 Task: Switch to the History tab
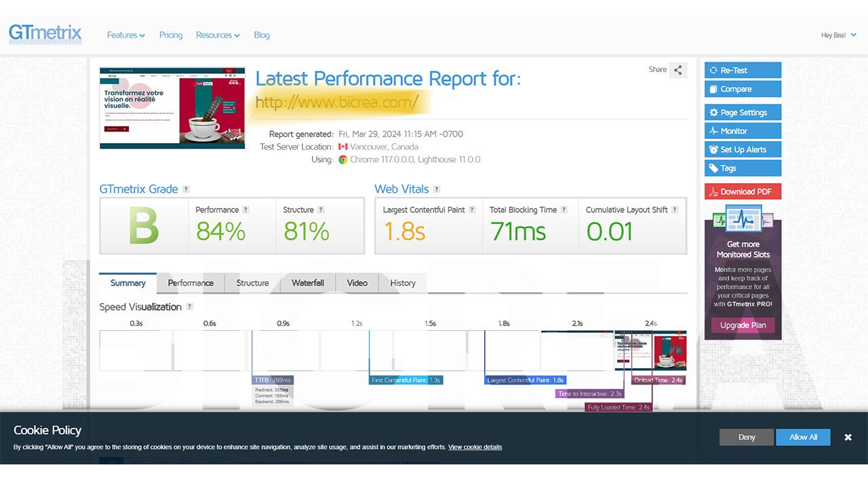403,283
